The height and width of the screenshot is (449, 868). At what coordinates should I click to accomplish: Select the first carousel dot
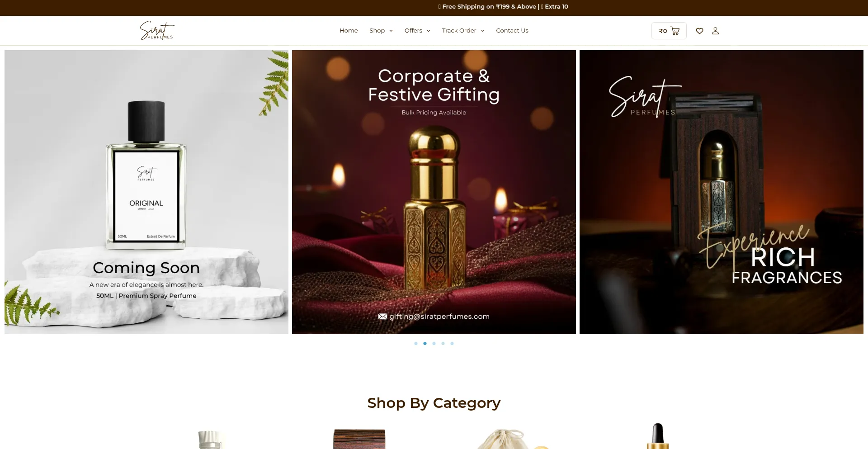[416, 344]
